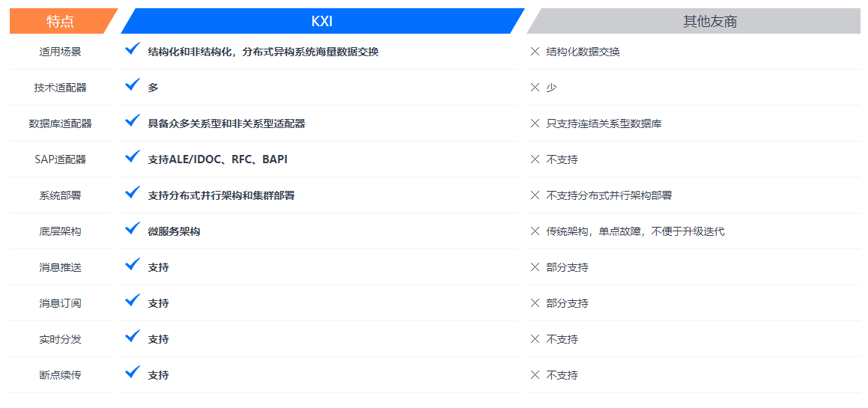Click the 系统部署 row label

[61, 195]
